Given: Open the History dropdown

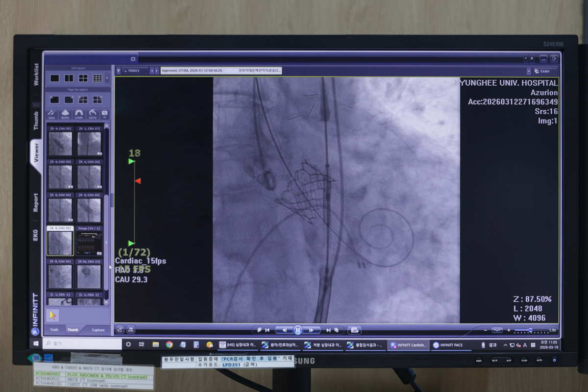Looking at the screenshot, I should [135, 71].
